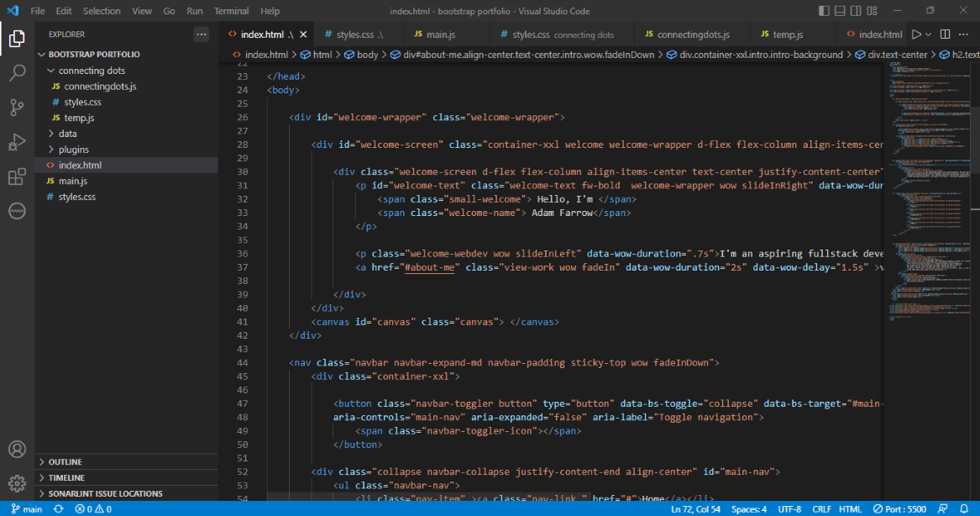Open the Extensions view
The width and height of the screenshot is (980, 516).
[x=17, y=177]
